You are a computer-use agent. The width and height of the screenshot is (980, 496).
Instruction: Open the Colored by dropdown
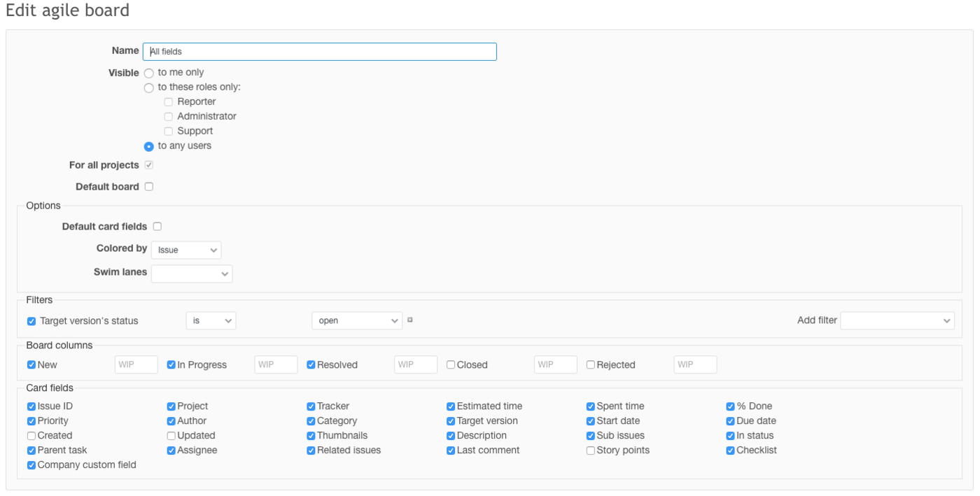click(186, 250)
